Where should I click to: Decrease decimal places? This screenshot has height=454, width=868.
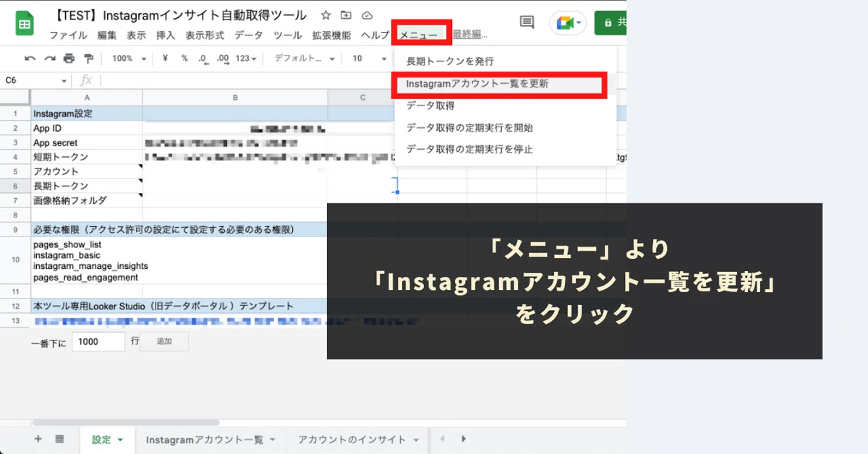point(203,59)
